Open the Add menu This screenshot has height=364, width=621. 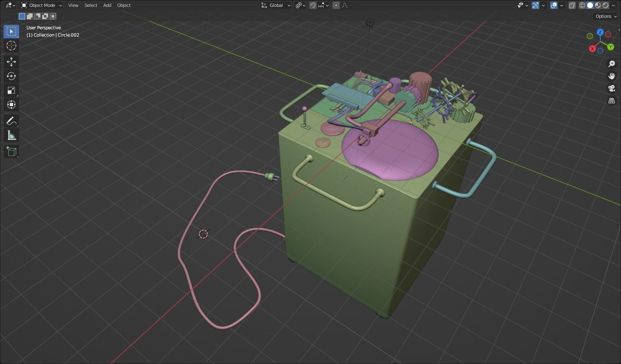[107, 5]
